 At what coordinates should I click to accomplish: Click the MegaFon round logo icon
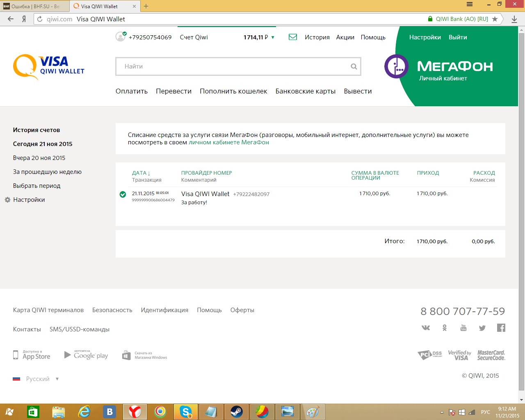[396, 66]
